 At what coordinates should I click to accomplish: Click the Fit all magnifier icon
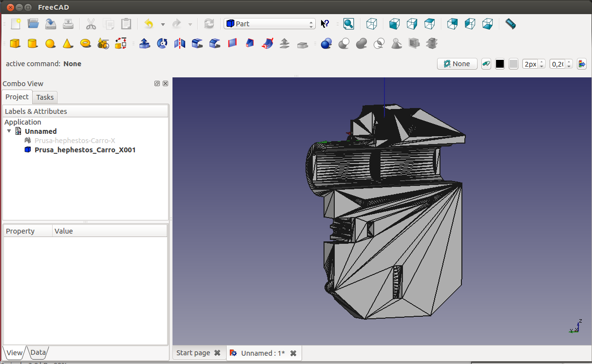coord(348,24)
